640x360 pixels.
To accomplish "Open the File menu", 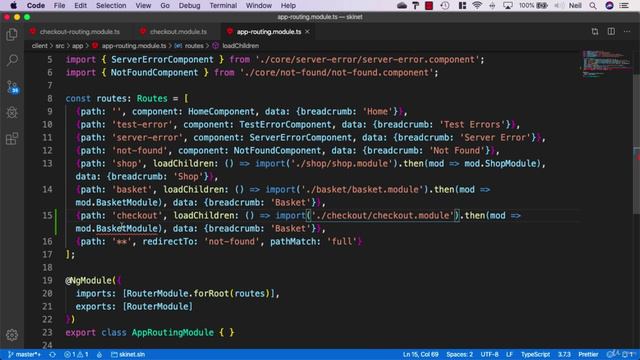I will [x=59, y=5].
